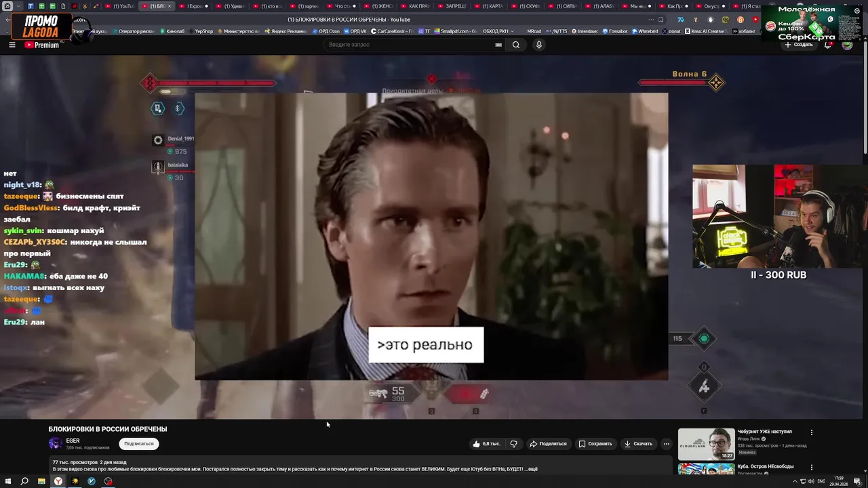Open Whitebird bookmark
Viewport: 868px width, 488px height.
pyautogui.click(x=645, y=31)
